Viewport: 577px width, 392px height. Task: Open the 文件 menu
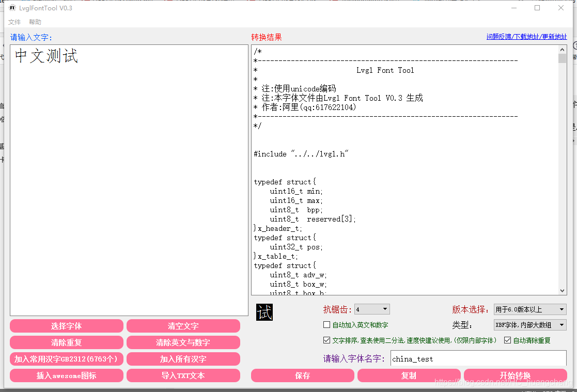(x=14, y=22)
